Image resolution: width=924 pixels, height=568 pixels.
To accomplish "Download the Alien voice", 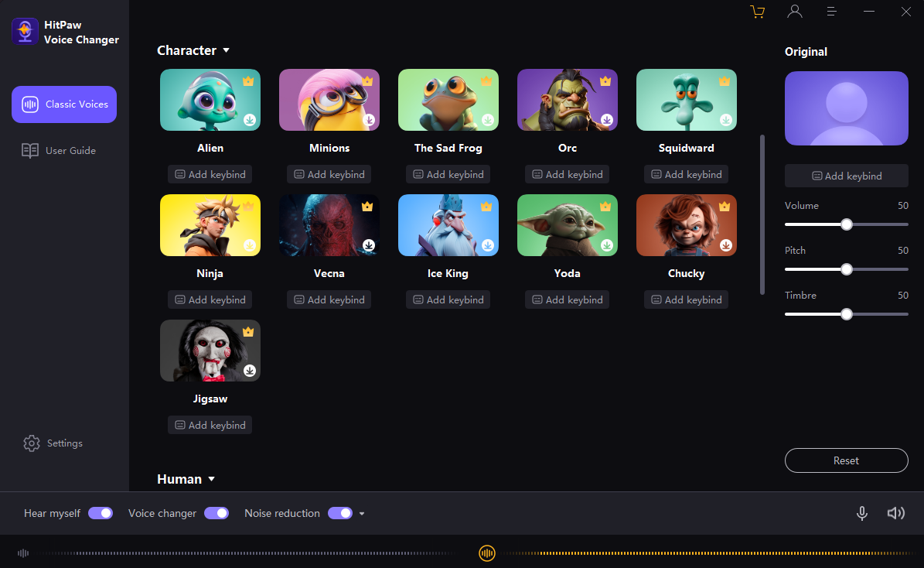I will [x=250, y=120].
